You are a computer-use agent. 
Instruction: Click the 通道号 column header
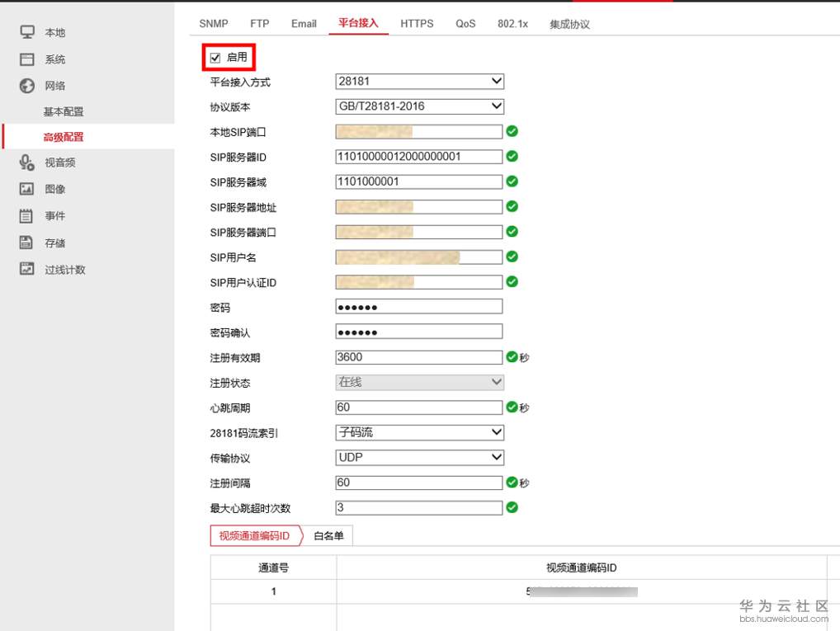click(273, 567)
